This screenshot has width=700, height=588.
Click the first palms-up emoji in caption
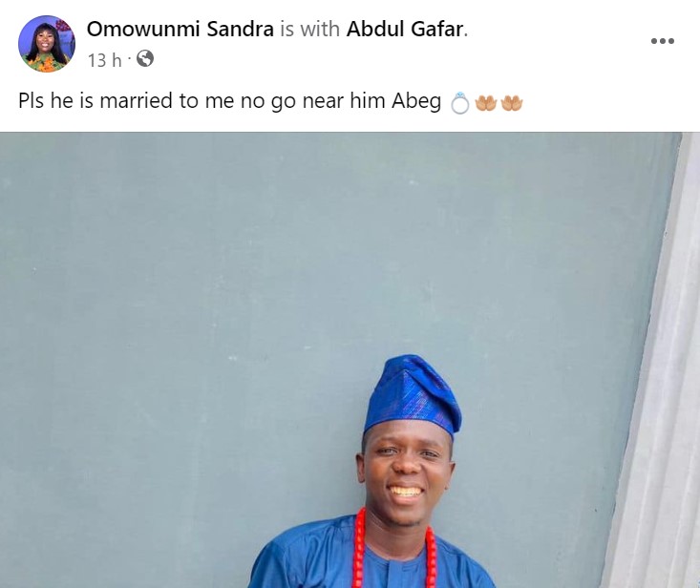(x=486, y=101)
